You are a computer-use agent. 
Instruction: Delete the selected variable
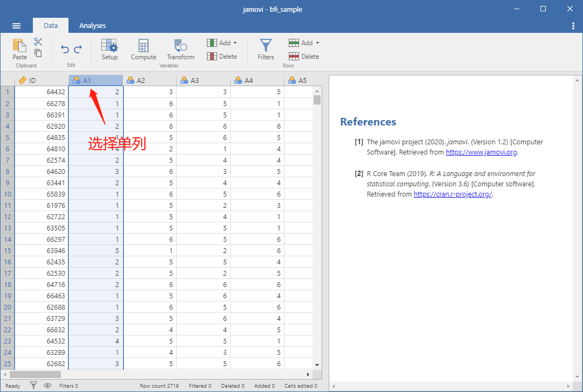(x=222, y=57)
